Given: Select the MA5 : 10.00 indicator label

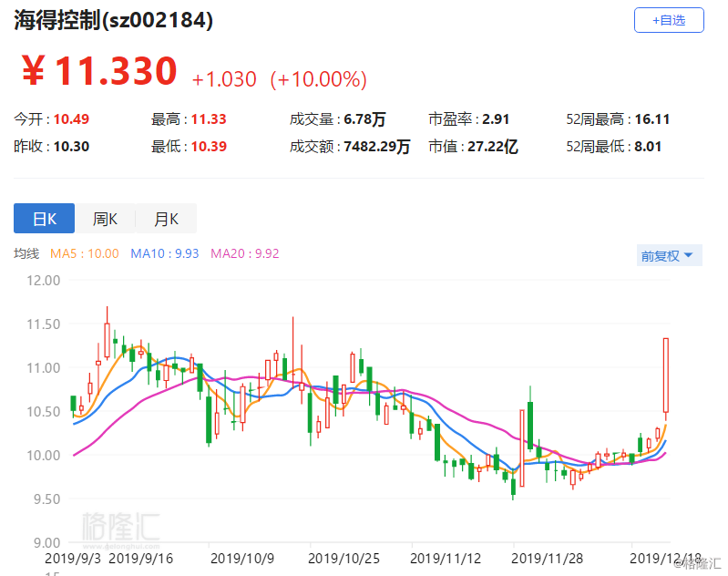Looking at the screenshot, I should tap(85, 253).
